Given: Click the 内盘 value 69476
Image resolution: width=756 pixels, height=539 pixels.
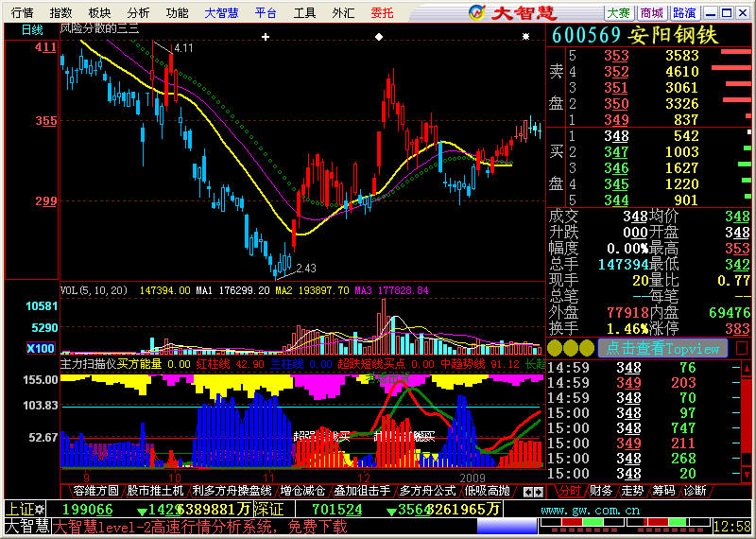Looking at the screenshot, I should 730,313.
